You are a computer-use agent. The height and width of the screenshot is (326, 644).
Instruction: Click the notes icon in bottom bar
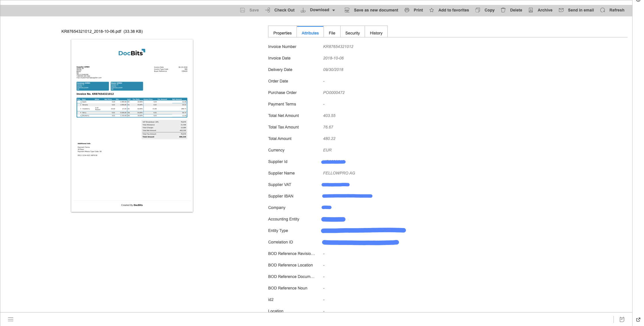[622, 319]
